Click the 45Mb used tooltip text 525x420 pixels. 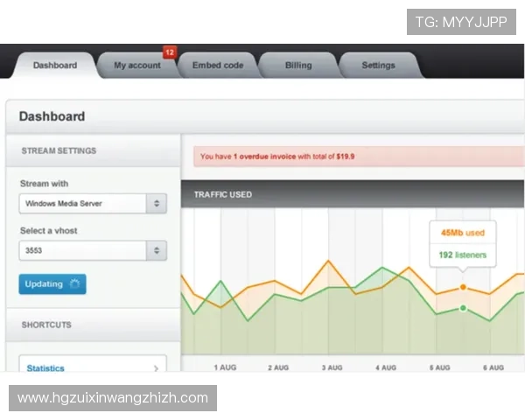(x=462, y=234)
